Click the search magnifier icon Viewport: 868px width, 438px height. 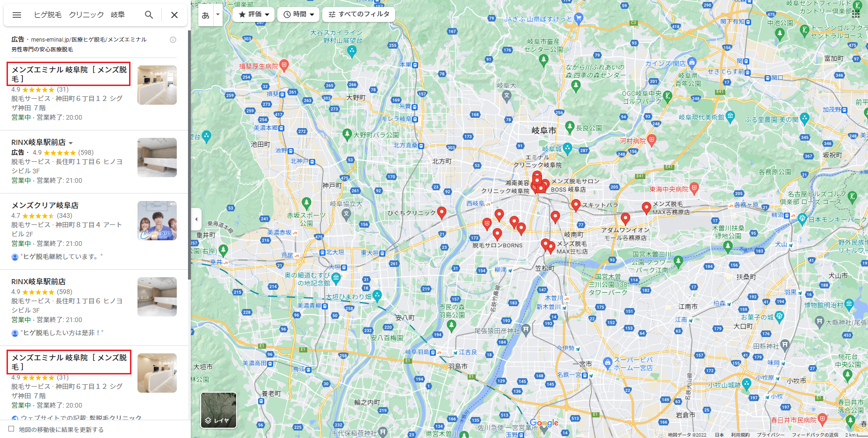[x=149, y=15]
